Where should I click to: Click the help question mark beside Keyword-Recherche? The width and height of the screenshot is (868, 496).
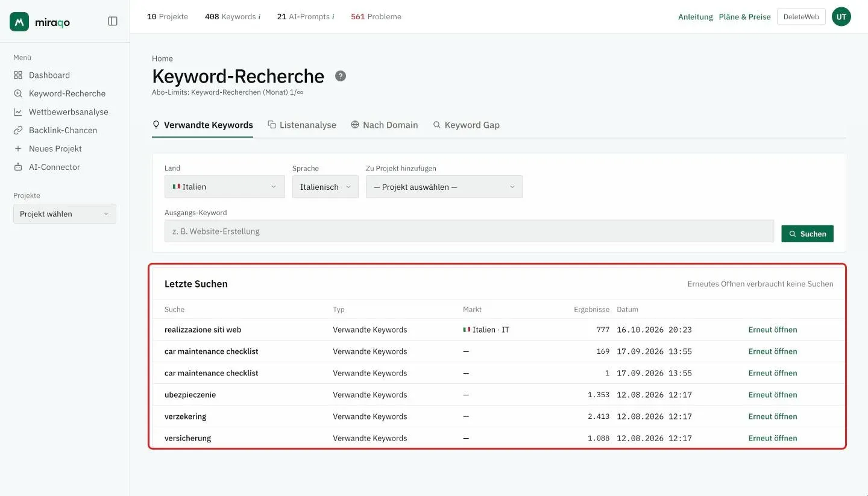tap(341, 76)
